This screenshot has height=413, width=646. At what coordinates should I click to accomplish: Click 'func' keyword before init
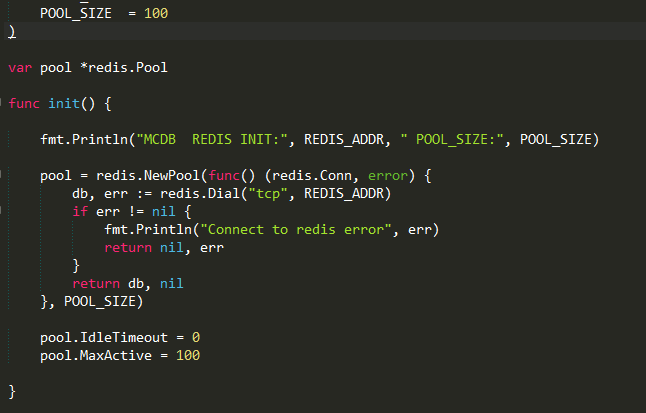pos(24,103)
